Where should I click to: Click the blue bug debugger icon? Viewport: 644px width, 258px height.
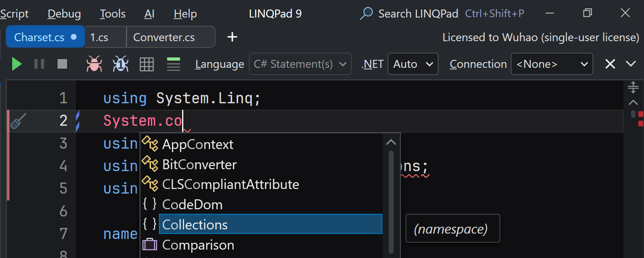point(120,64)
